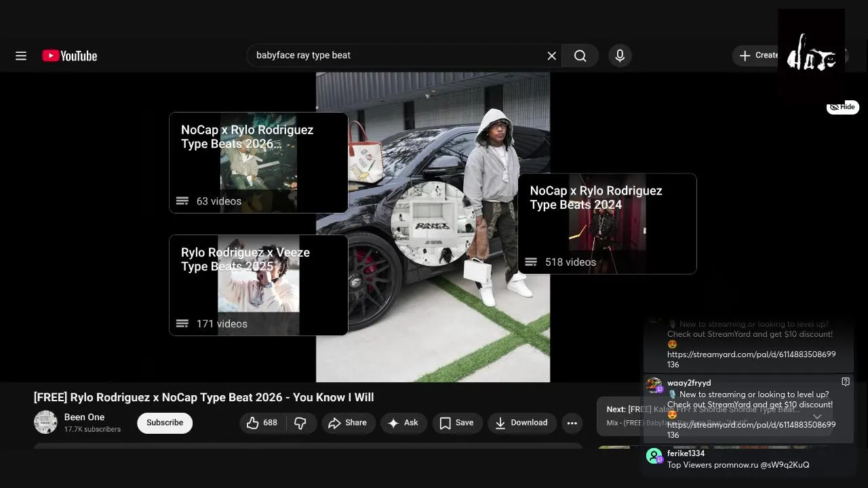Open more actions three-dot menu
This screenshot has height=488, width=868.
(x=572, y=423)
